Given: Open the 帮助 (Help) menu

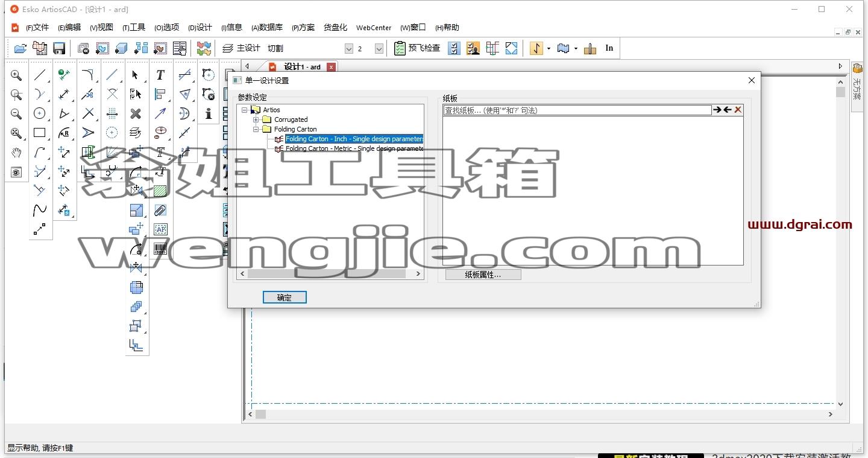Looking at the screenshot, I should point(447,27).
